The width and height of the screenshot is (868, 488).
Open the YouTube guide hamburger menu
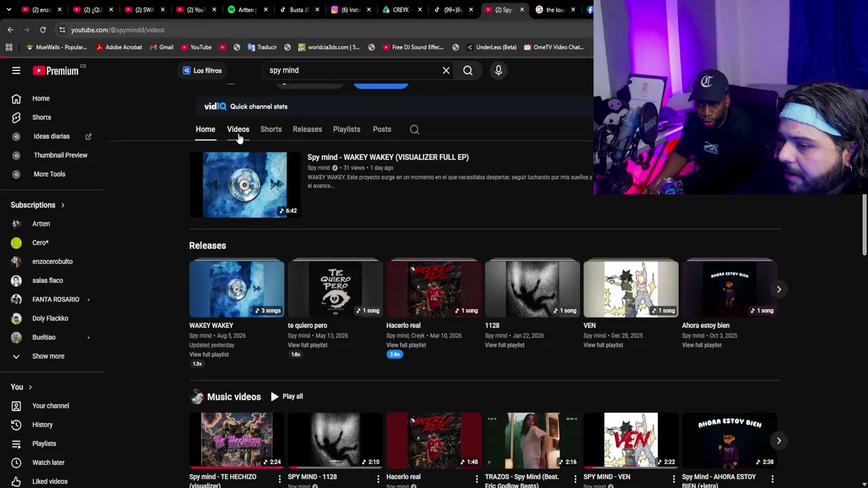tap(16, 70)
